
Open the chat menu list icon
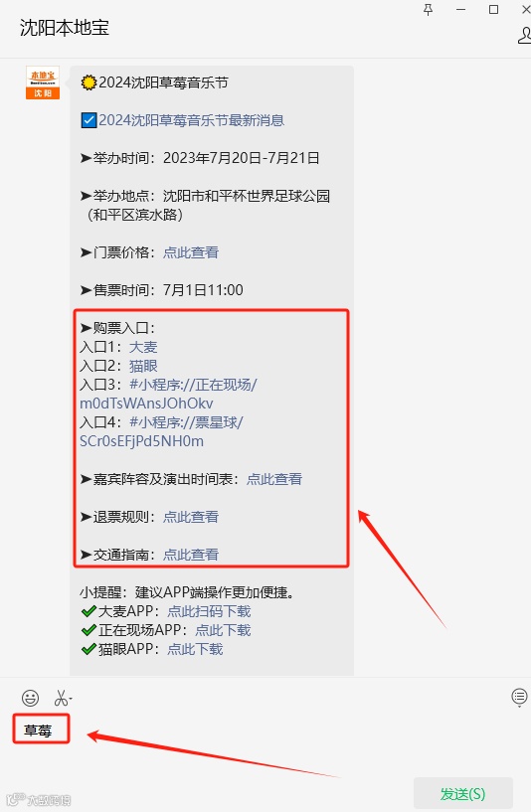pyautogui.click(x=519, y=697)
